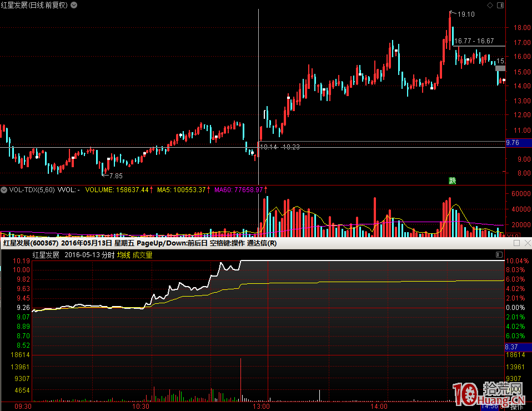Click the MA60 volume indicator value
Image resolution: width=532 pixels, height=411 pixels.
coord(238,190)
